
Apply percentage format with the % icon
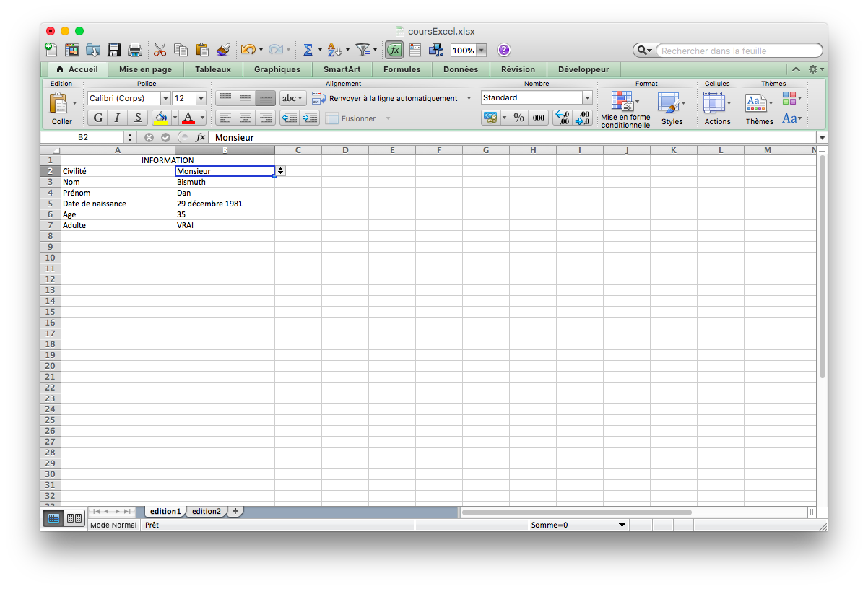pyautogui.click(x=518, y=117)
